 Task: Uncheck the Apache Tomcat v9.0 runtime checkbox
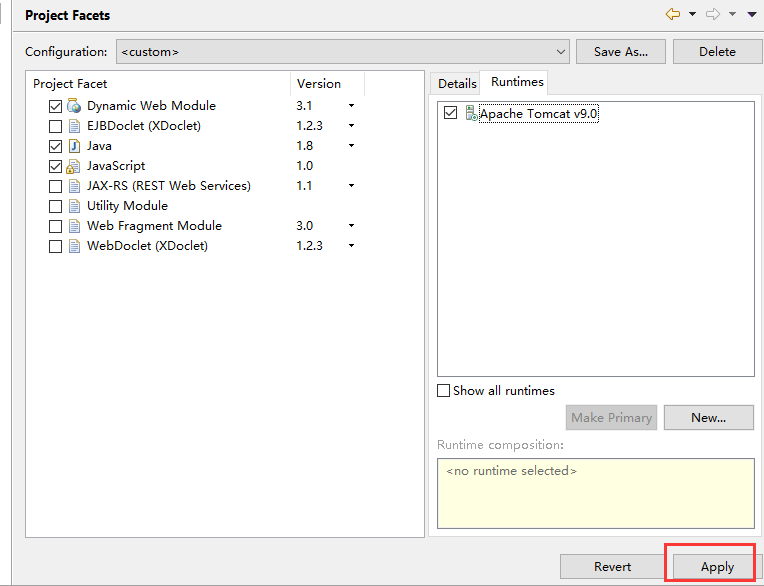(450, 113)
